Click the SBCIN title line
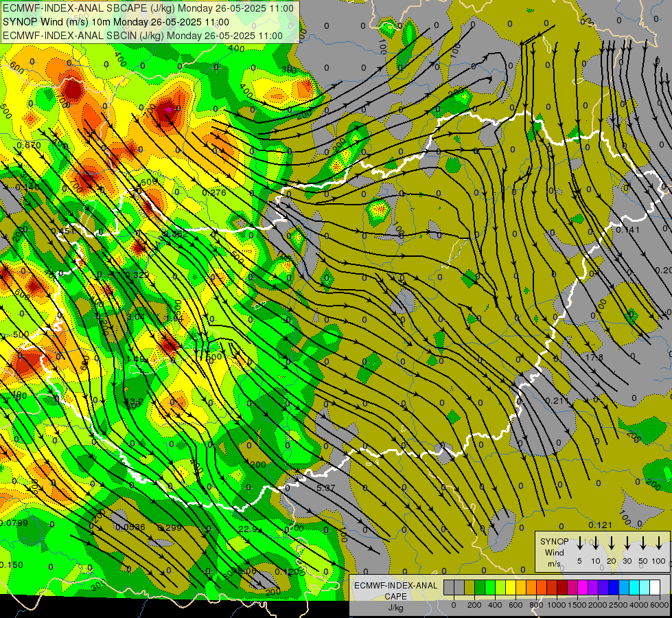672x618 pixels. [x=143, y=36]
